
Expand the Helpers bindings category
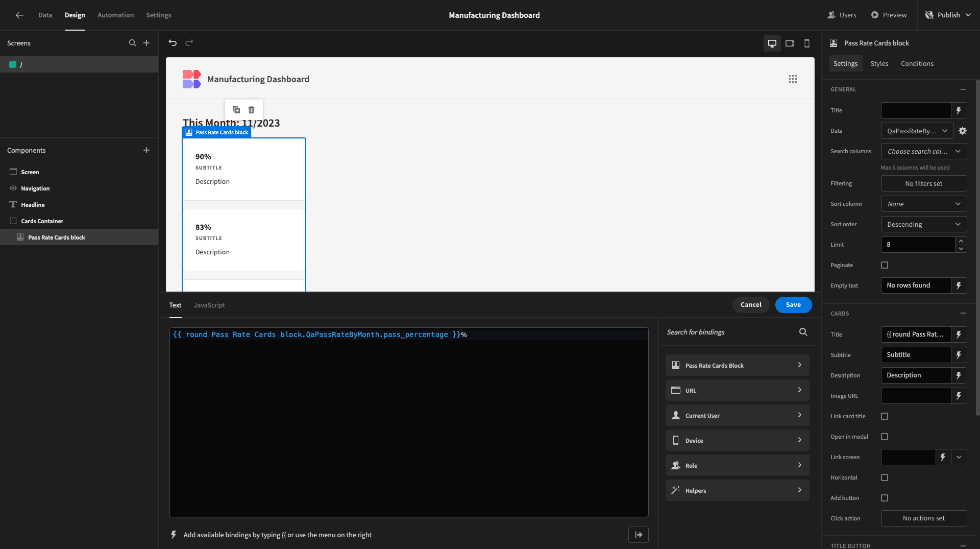coord(737,490)
